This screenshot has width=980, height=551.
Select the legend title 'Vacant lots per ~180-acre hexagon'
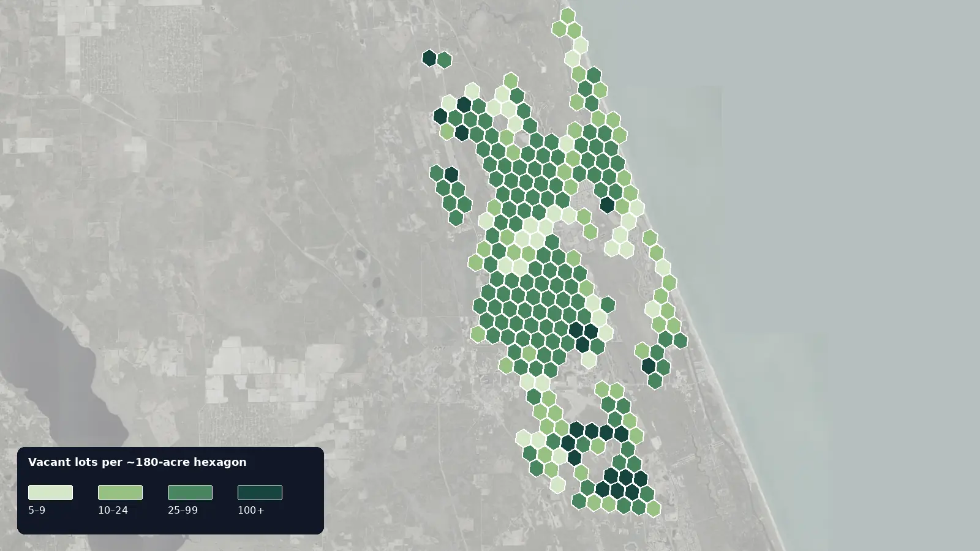(137, 462)
